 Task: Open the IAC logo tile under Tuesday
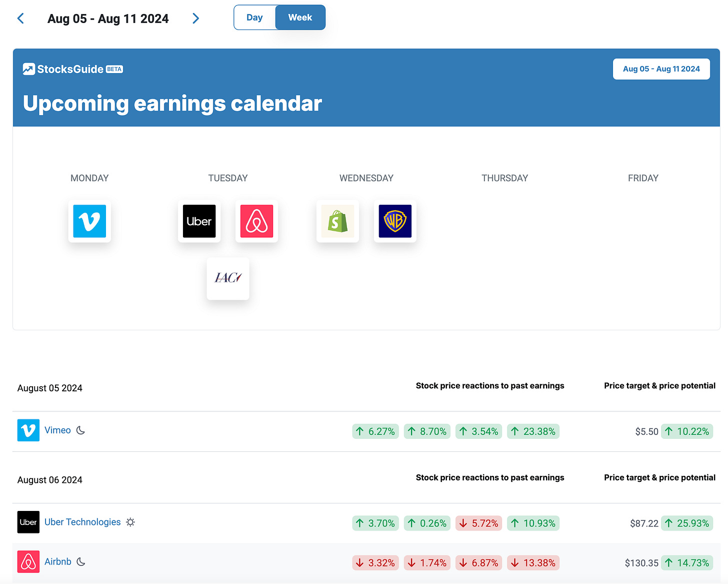228,279
